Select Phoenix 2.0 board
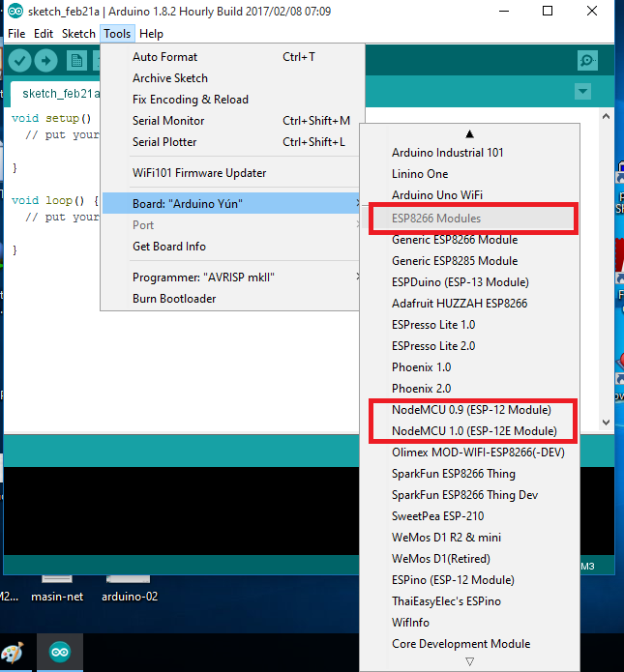Screen dimensions: 624x672 (469, 389)
